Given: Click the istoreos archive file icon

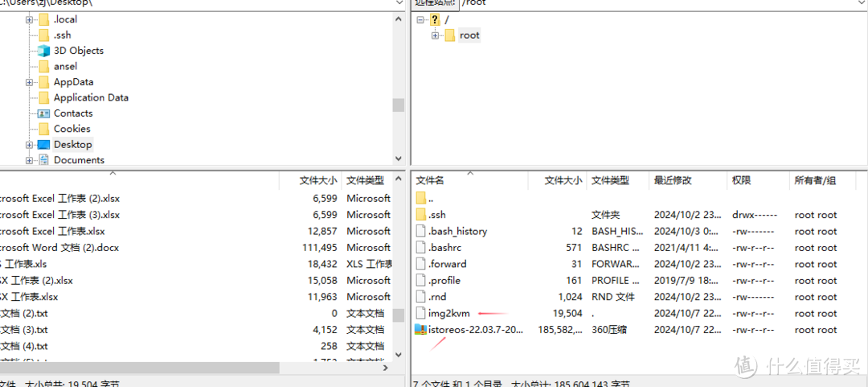Looking at the screenshot, I should (x=420, y=330).
